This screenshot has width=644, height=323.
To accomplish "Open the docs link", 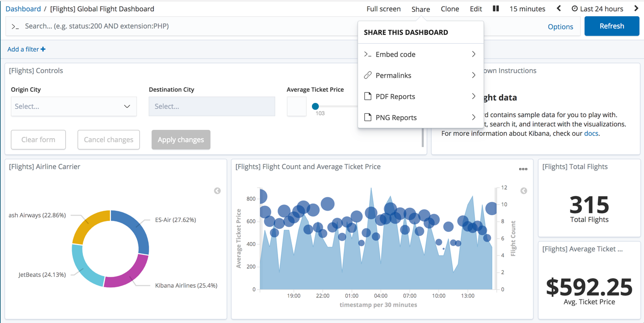I will point(591,133).
